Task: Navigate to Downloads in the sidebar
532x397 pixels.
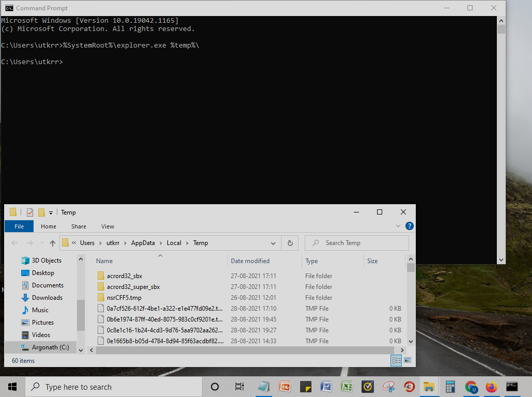Action: [x=46, y=297]
